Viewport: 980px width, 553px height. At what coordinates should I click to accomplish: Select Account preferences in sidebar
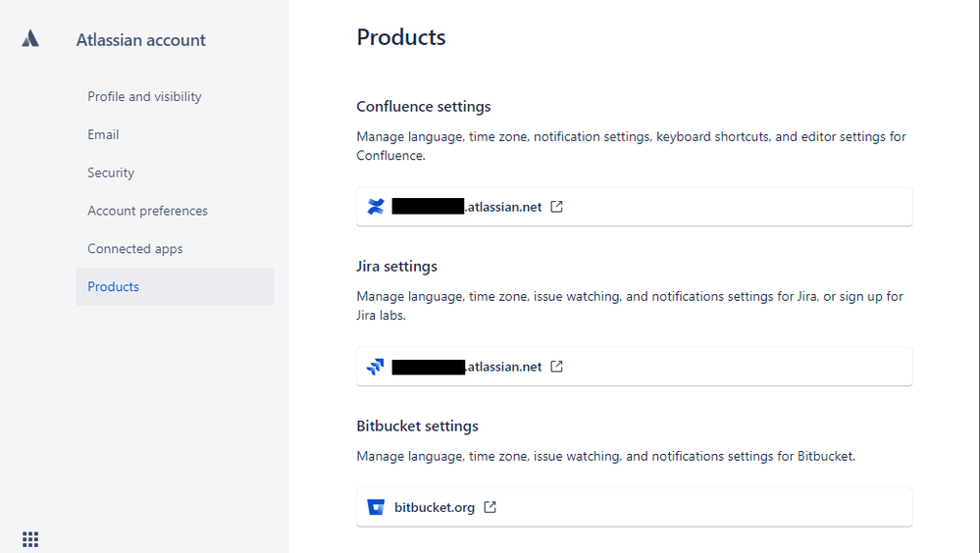(147, 211)
